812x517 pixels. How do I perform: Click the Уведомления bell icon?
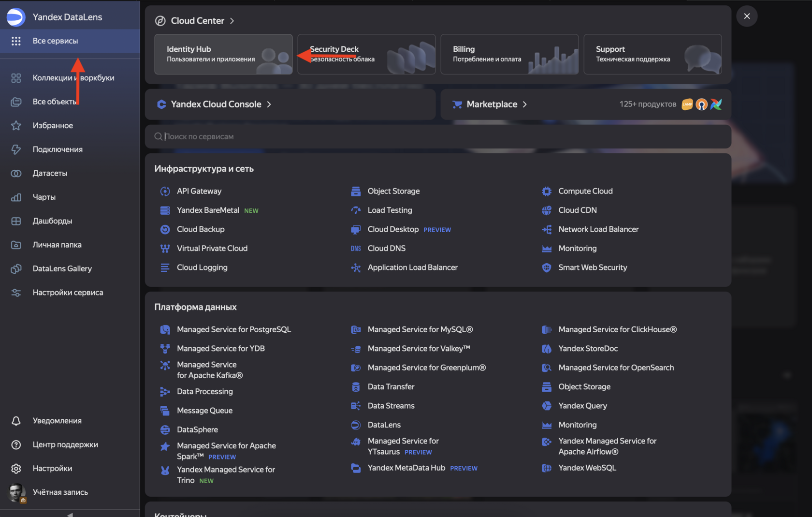pos(16,421)
